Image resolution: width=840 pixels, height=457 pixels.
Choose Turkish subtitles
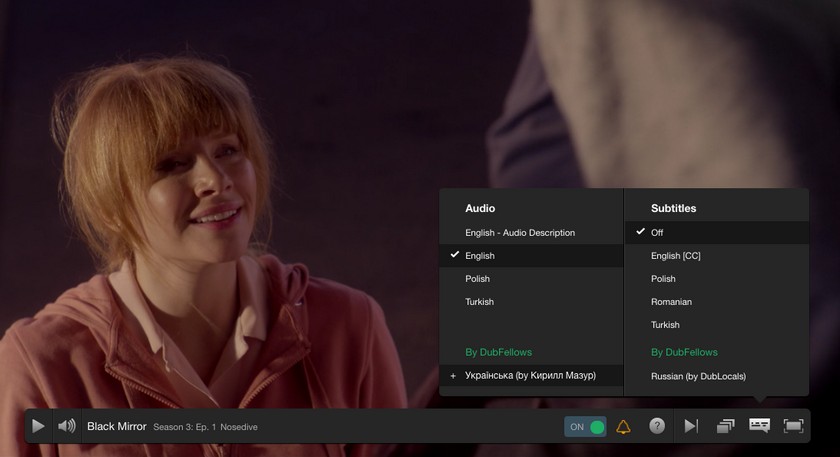(x=717, y=325)
